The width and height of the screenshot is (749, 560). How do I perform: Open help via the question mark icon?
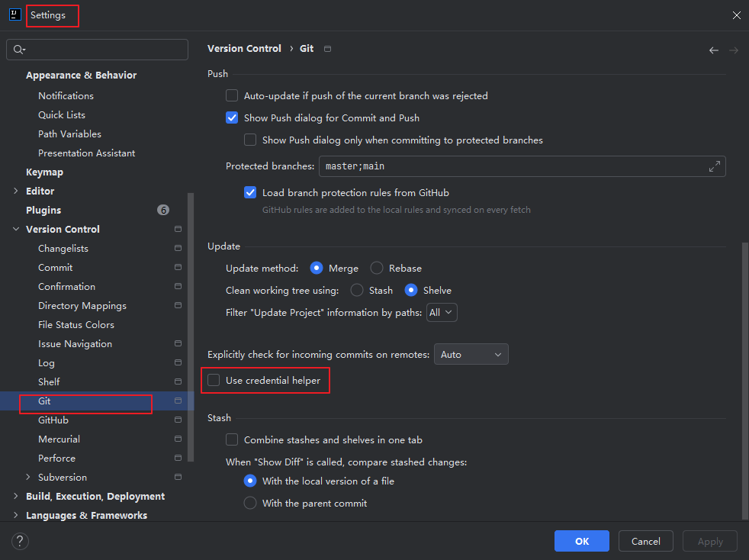[x=20, y=541]
